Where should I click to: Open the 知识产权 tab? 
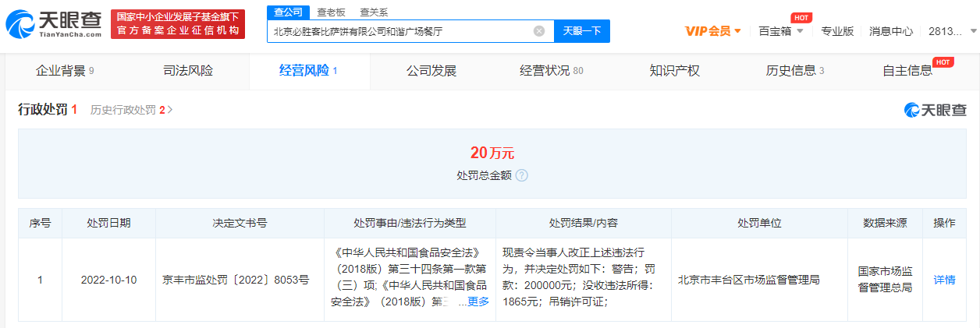pyautogui.click(x=675, y=71)
